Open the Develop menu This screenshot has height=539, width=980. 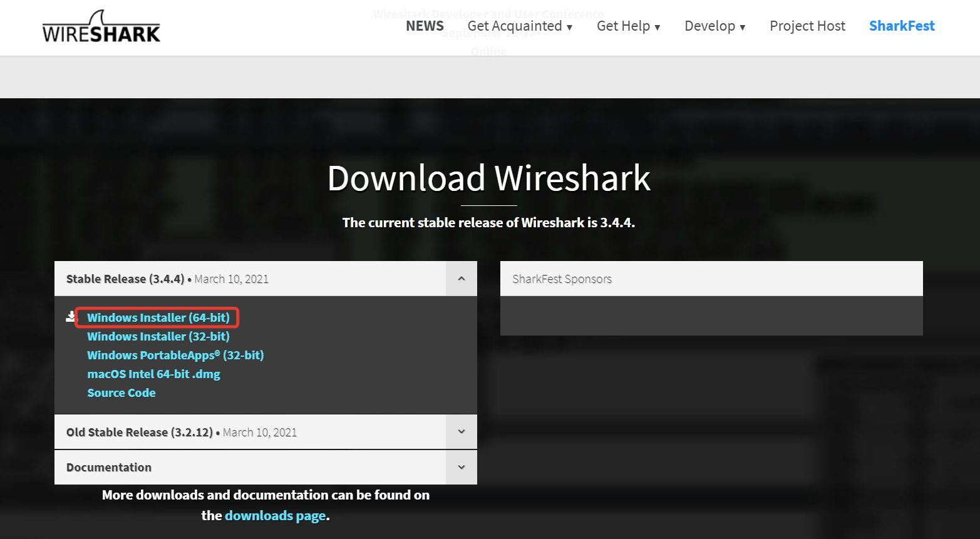[714, 26]
